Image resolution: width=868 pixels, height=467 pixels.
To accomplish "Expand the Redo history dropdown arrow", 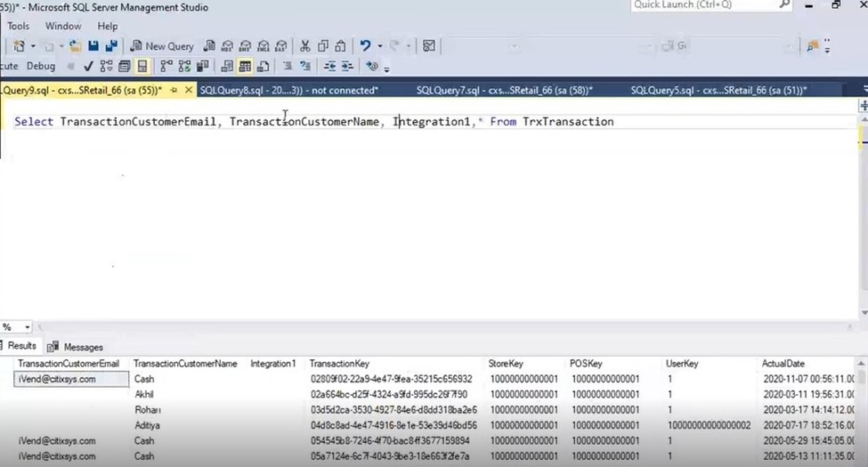I will click(409, 46).
